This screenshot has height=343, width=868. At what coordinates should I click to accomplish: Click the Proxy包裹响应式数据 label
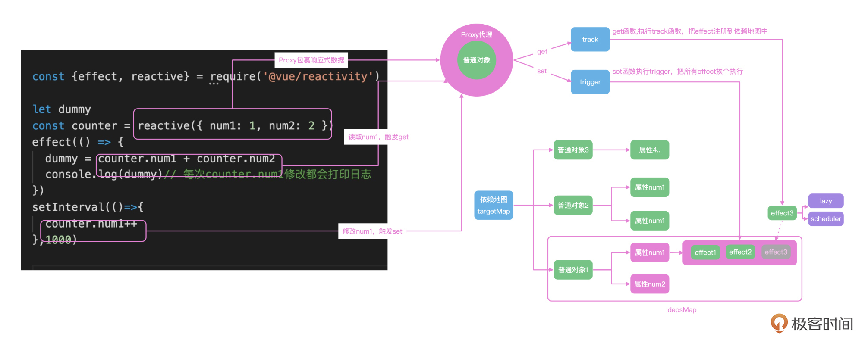point(311,60)
